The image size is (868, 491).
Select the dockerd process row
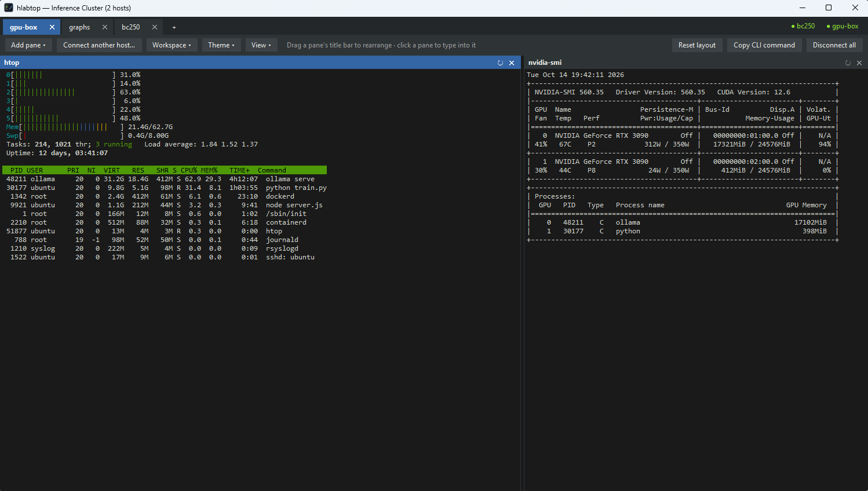click(165, 196)
